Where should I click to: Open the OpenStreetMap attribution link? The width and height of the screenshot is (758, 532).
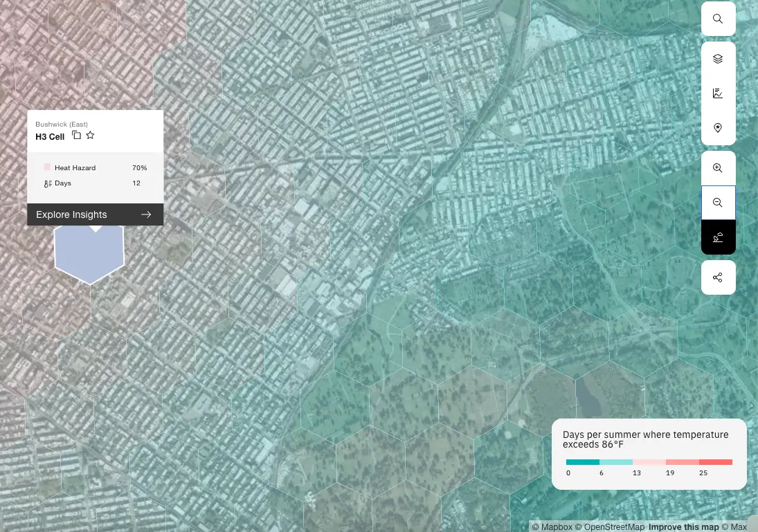[610, 527]
